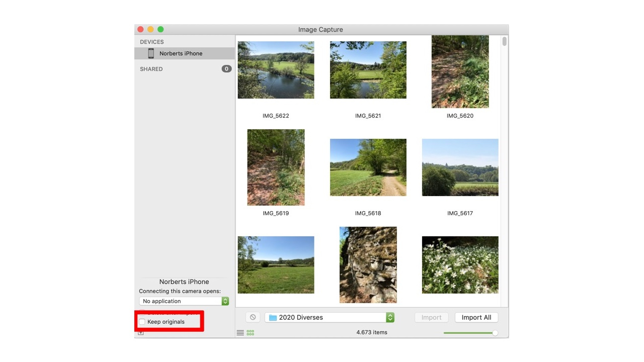
Task: Open the No application dropdown
Action: pyautogui.click(x=184, y=301)
